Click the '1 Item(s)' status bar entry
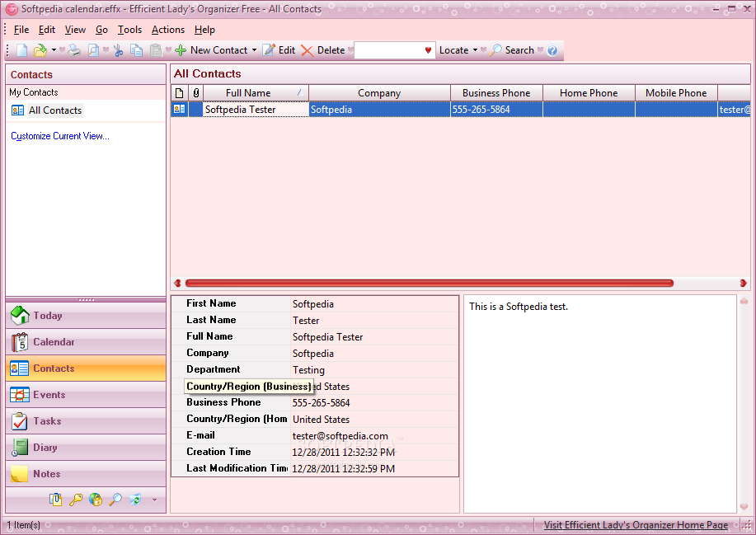The width and height of the screenshot is (756, 535). (24, 525)
